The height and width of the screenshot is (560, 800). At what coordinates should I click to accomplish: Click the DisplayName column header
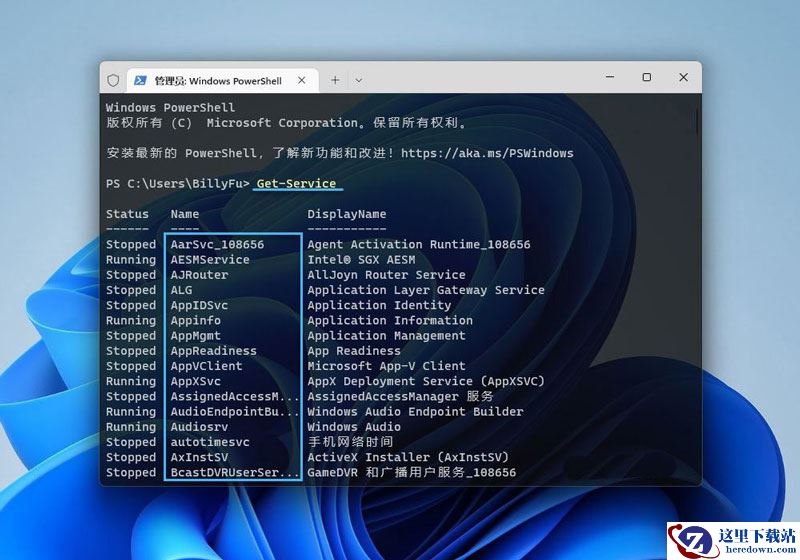coord(346,214)
